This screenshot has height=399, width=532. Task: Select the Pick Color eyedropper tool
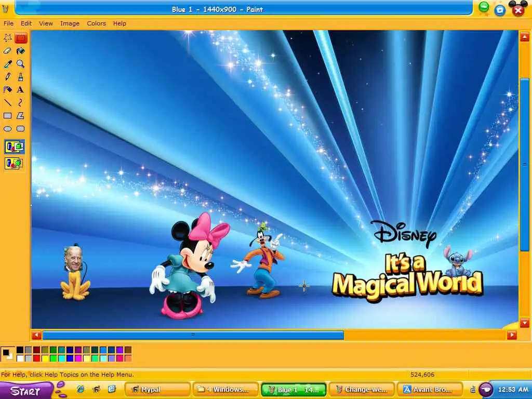click(7, 64)
